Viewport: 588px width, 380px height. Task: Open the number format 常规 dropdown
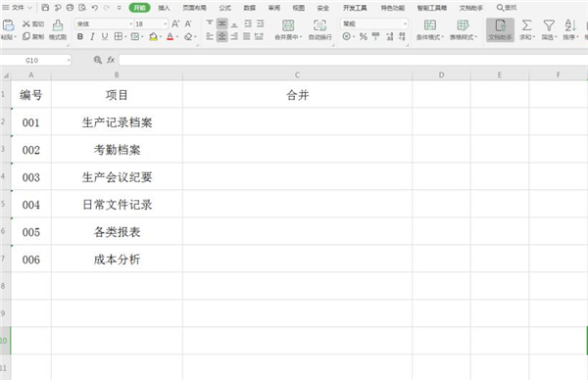[x=405, y=24]
